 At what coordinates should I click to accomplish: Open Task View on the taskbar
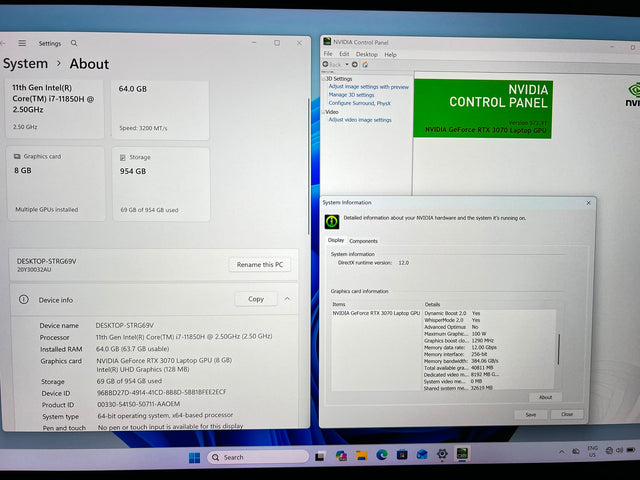320,456
